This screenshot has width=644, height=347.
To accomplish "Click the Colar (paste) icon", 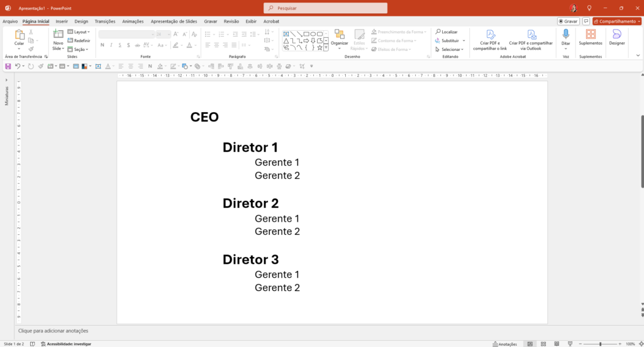I will (x=19, y=35).
